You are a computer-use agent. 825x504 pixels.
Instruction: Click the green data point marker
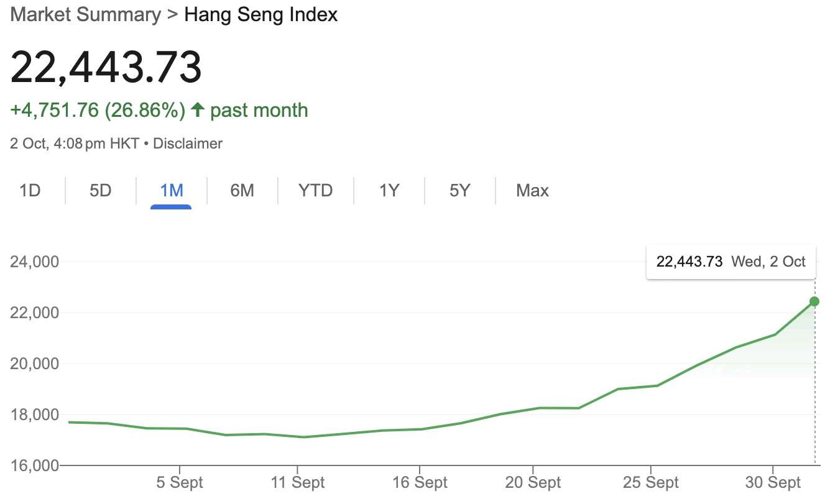coord(814,301)
